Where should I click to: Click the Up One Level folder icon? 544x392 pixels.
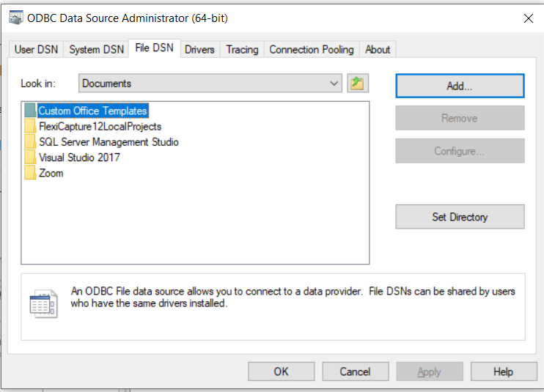coord(358,84)
